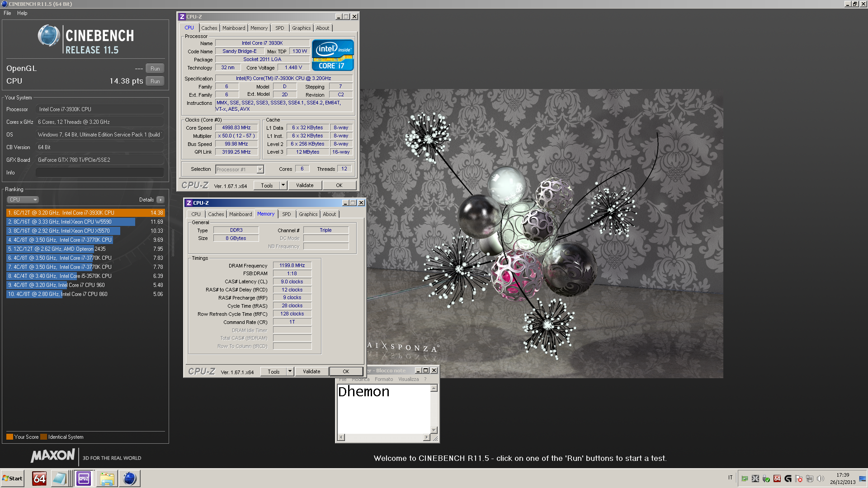Click the Info input field
The width and height of the screenshot is (868, 488).
pyautogui.click(x=99, y=173)
